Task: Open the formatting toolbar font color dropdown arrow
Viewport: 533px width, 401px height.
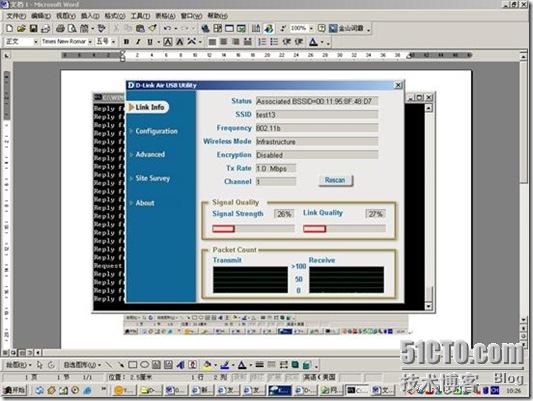Action: [x=322, y=42]
